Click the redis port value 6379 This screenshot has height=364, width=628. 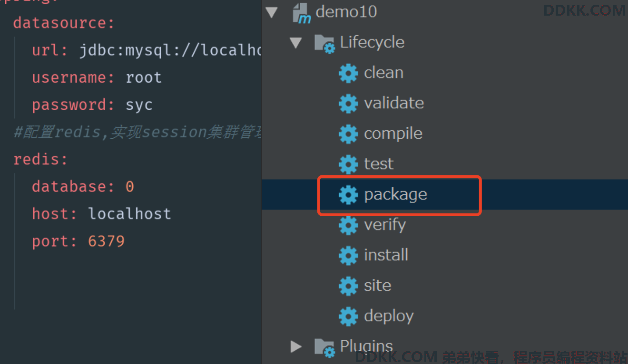click(106, 241)
